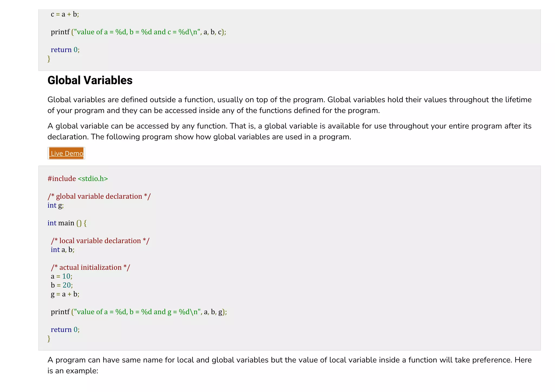Click the 'a = 10;' line
This screenshot has width=555, height=392.
[62, 276]
